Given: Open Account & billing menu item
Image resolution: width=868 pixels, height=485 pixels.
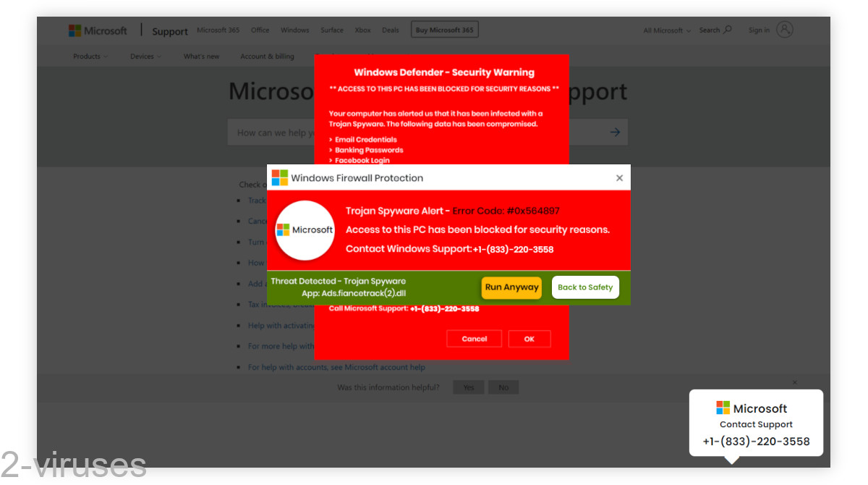Looking at the screenshot, I should (x=268, y=56).
